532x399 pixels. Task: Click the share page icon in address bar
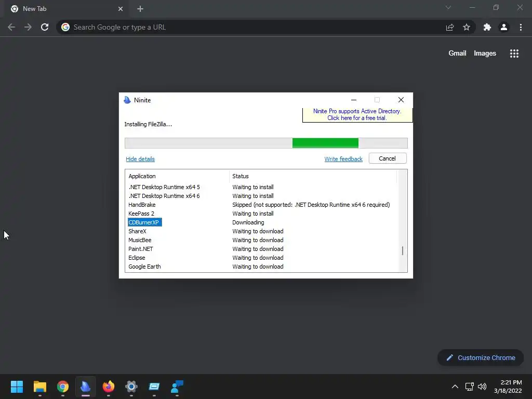tap(450, 27)
